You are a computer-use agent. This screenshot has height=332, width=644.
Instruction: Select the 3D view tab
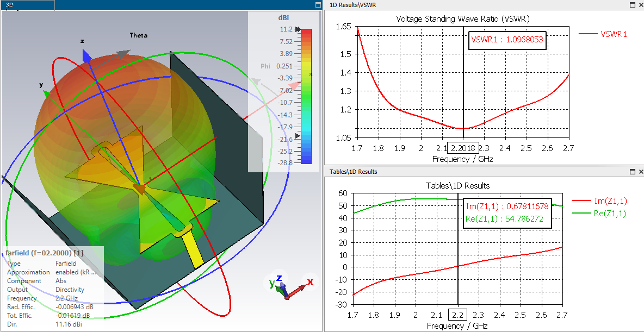[27, 5]
